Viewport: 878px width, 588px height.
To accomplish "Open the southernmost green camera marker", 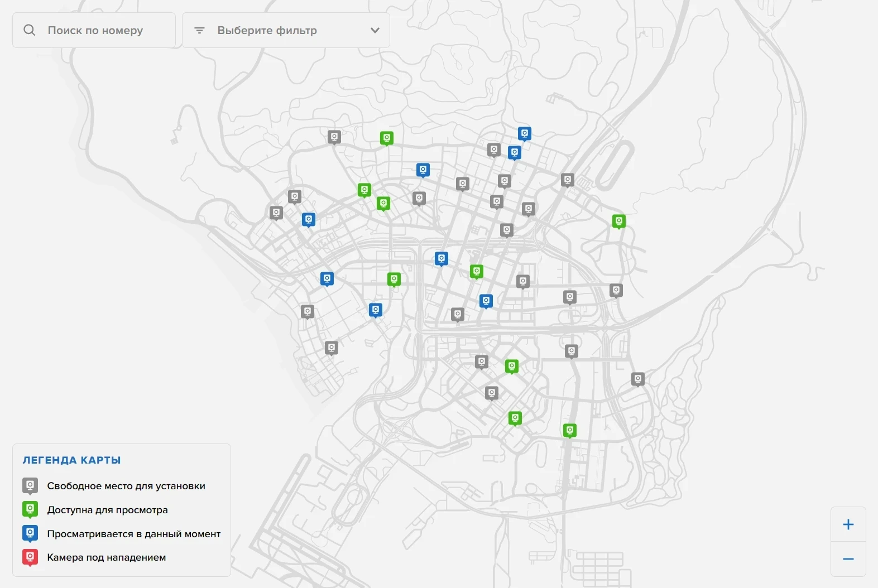I will 569,430.
